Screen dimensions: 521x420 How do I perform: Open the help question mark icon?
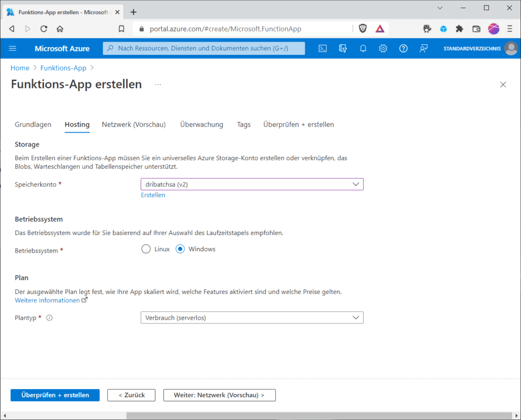[x=403, y=48]
